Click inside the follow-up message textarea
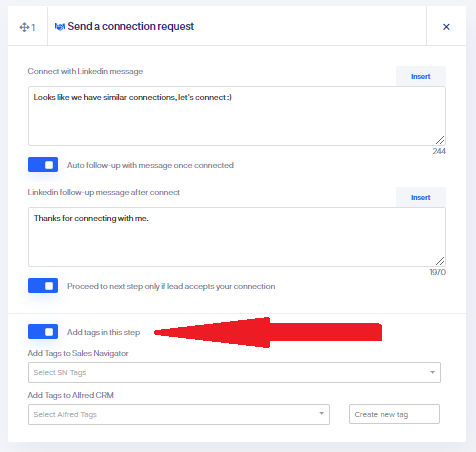The height and width of the screenshot is (452, 476). [x=237, y=237]
